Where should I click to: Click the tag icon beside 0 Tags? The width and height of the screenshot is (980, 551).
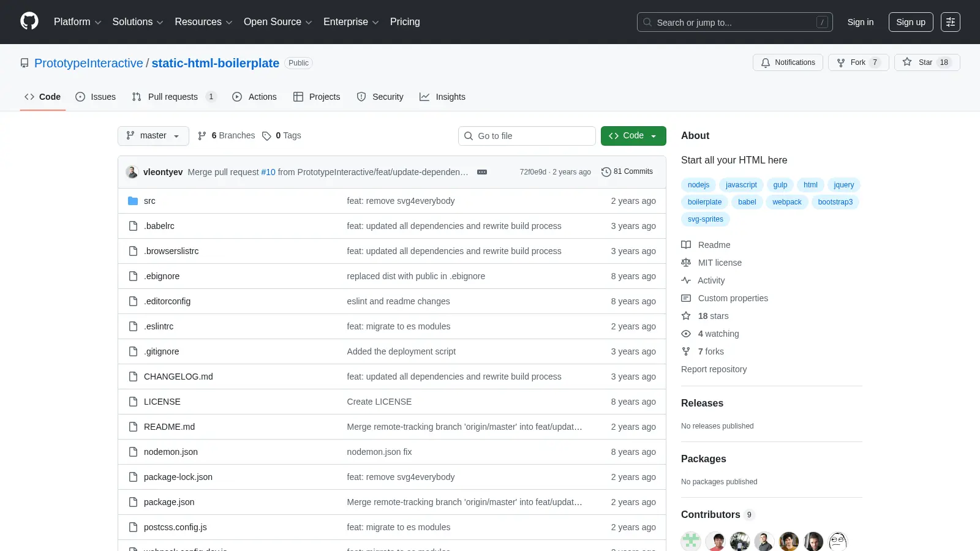pyautogui.click(x=266, y=136)
